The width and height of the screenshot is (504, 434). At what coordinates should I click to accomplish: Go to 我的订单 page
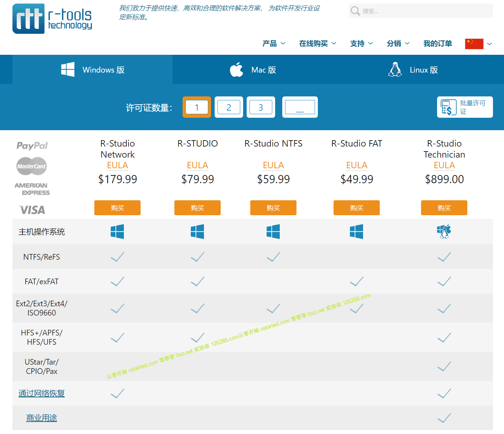(438, 43)
